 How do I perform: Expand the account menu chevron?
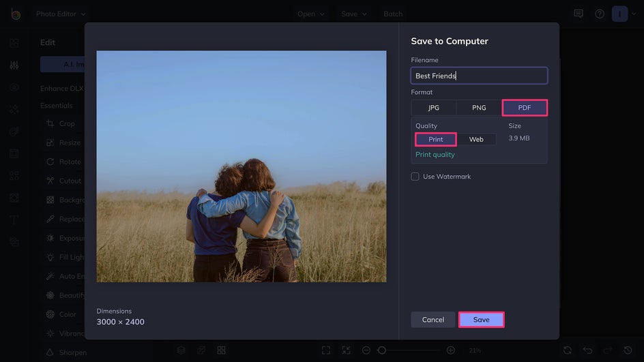click(x=634, y=14)
